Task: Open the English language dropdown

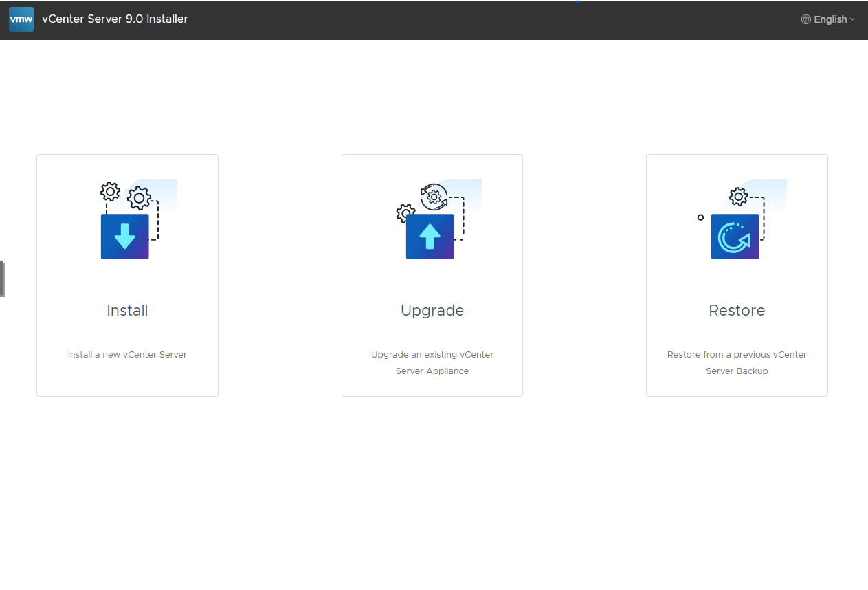Action: (830, 19)
